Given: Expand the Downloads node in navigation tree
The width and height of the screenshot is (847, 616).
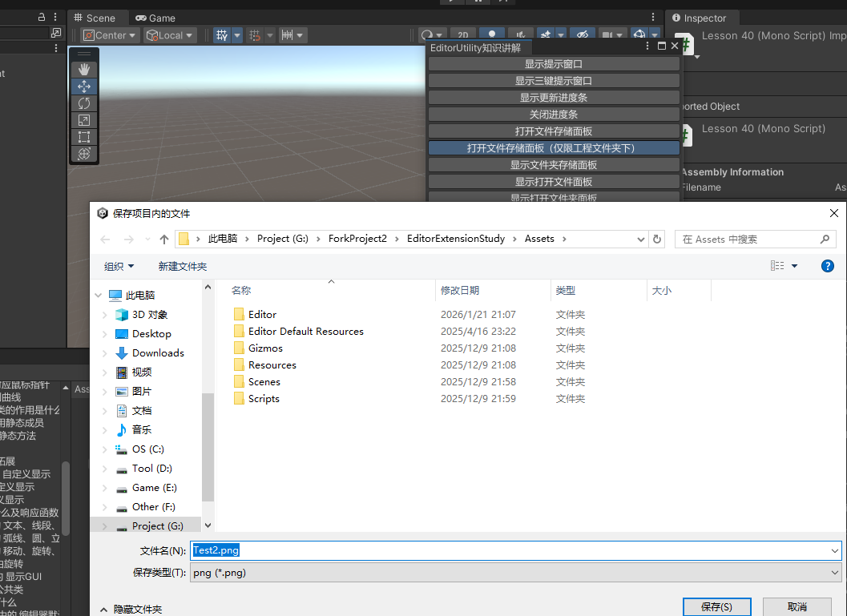Looking at the screenshot, I should pos(105,353).
